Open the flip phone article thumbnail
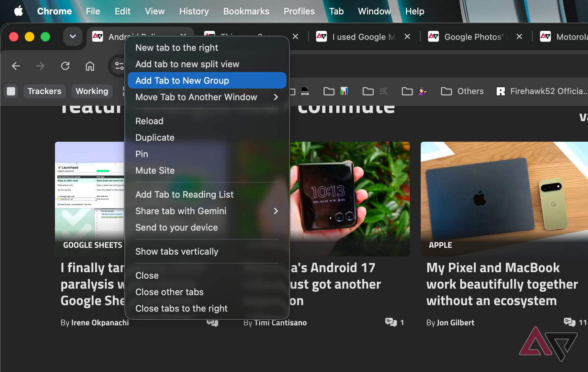Viewport: 588px width, 372px height. tap(350, 199)
